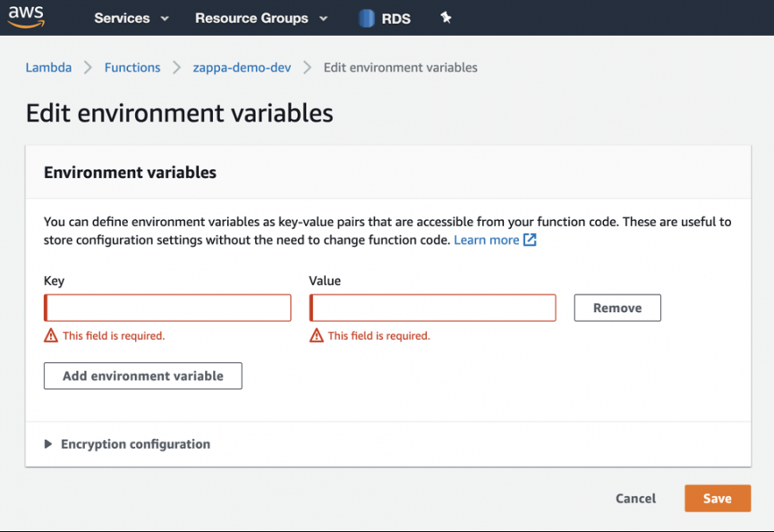Remove the empty environment variable row
Viewport: 774px width, 532px height.
point(617,308)
